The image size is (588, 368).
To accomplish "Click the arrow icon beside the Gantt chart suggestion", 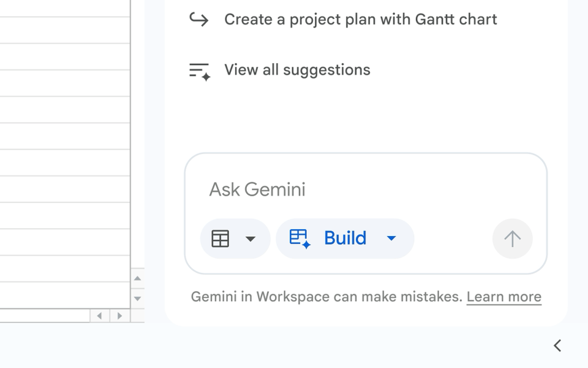I will (x=198, y=20).
